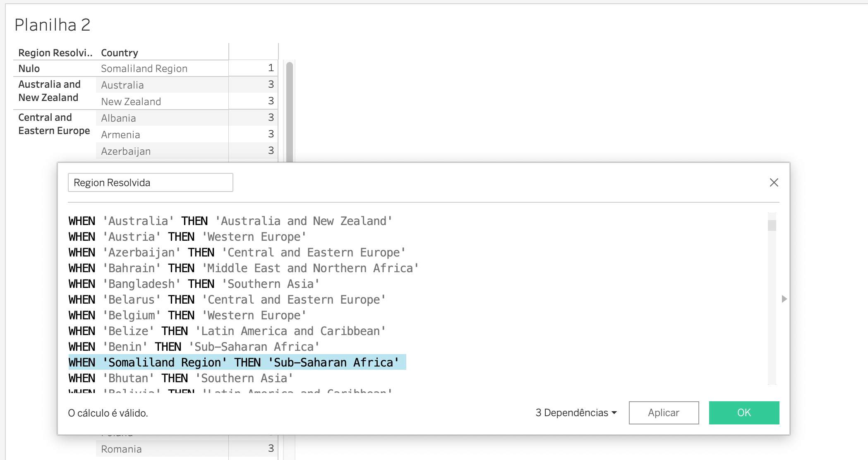
Task: Open the 3 Dependências dropdown
Action: [576, 412]
